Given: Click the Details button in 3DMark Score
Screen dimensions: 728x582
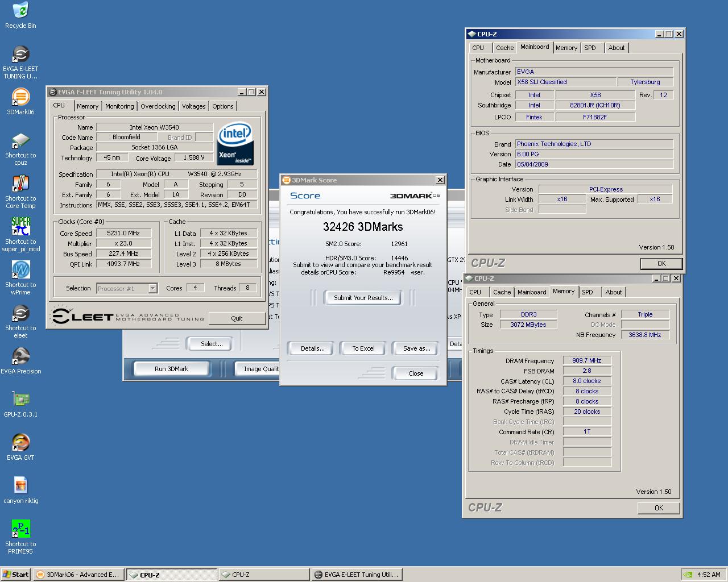Looking at the screenshot, I should pyautogui.click(x=312, y=348).
